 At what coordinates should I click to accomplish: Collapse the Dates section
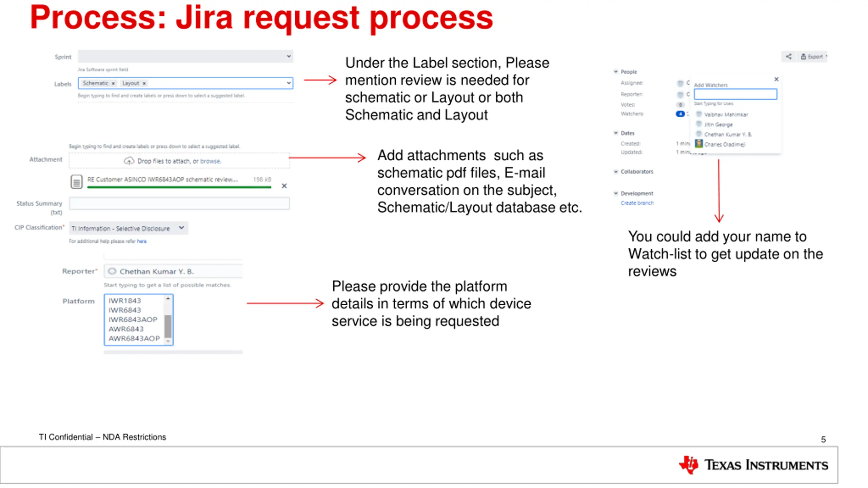pos(616,133)
